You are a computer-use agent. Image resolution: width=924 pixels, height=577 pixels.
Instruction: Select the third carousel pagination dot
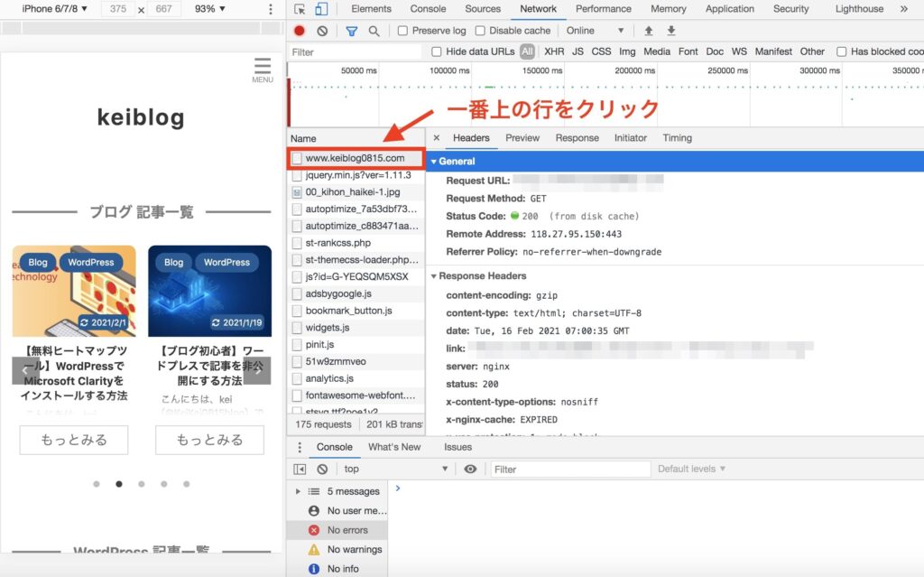(142, 484)
